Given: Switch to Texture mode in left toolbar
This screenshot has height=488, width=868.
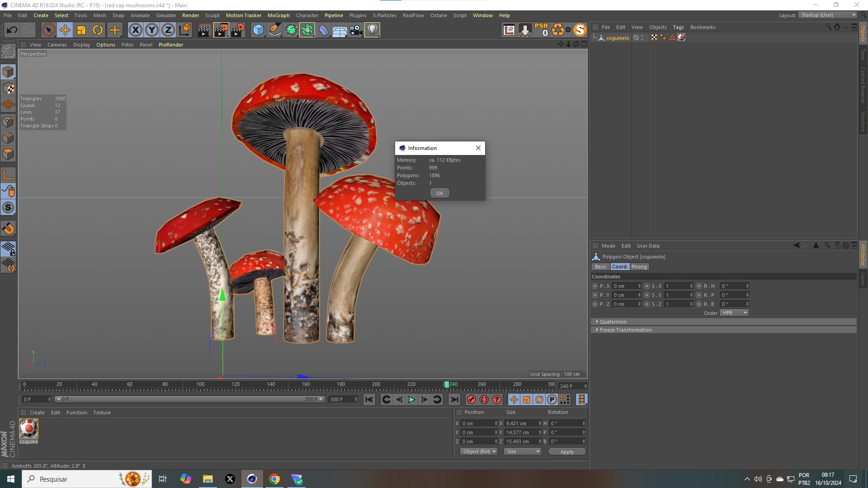Looking at the screenshot, I should (x=8, y=89).
